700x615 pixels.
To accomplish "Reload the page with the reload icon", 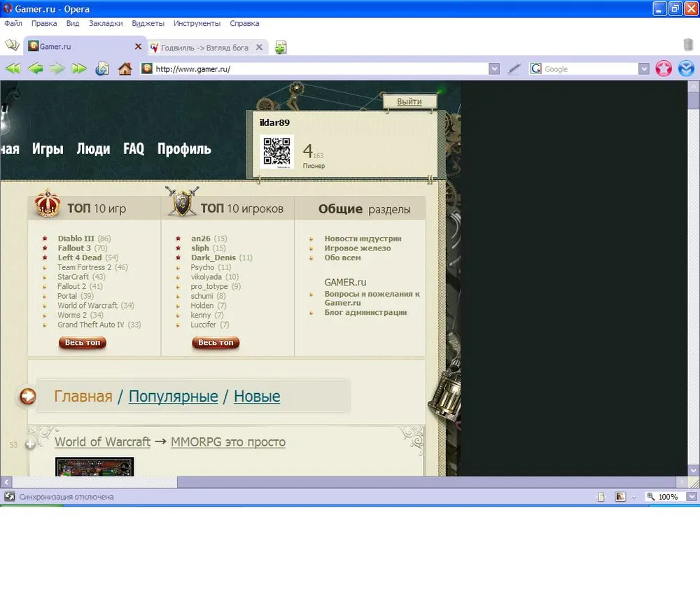I will click(x=101, y=69).
